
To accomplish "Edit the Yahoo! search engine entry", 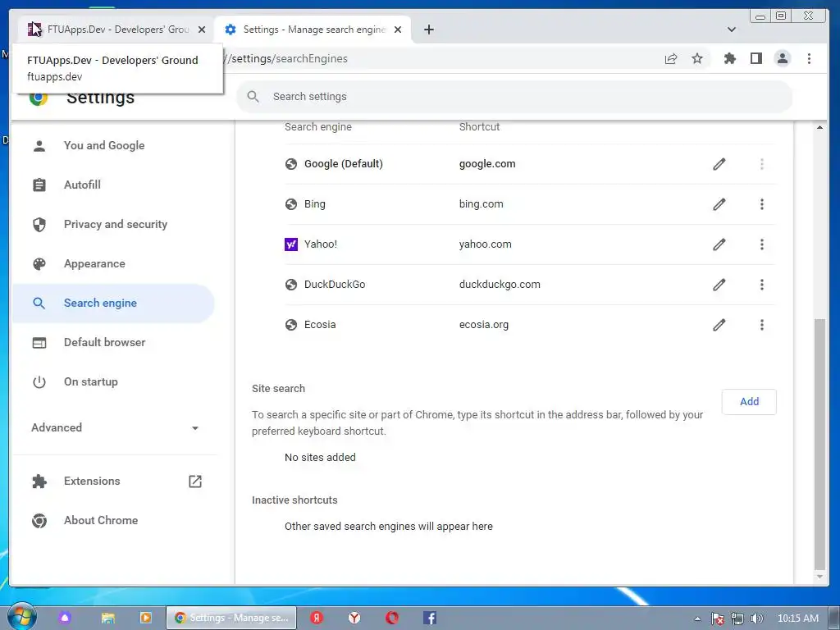I will coord(719,244).
